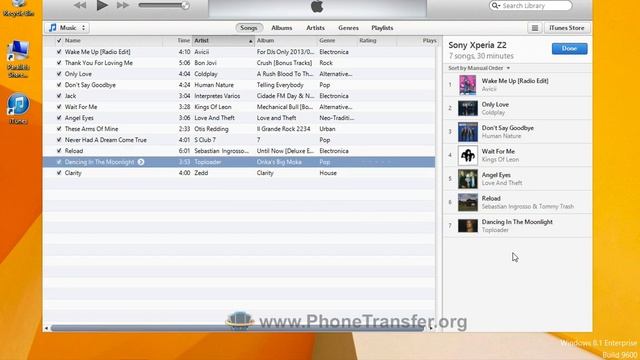The image size is (640, 360).
Task: Uncheck the Thank You For Loving Me checkbox
Action: (x=59, y=63)
